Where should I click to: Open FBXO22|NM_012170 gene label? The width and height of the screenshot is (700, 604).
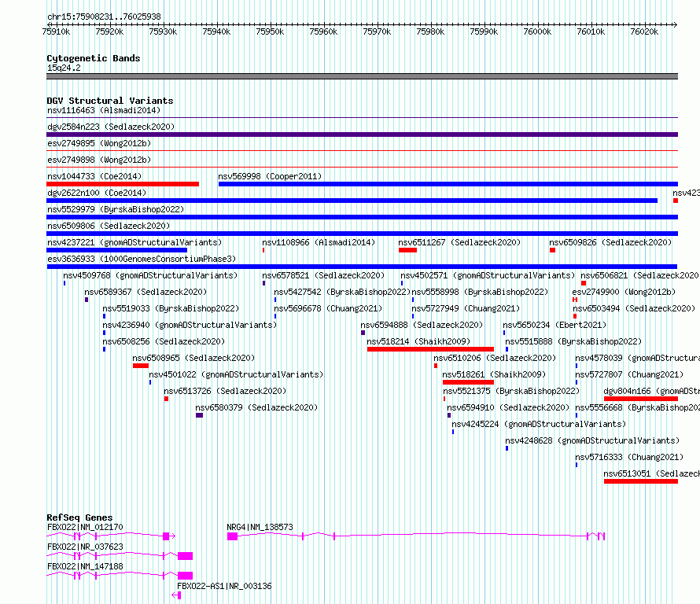pos(85,527)
